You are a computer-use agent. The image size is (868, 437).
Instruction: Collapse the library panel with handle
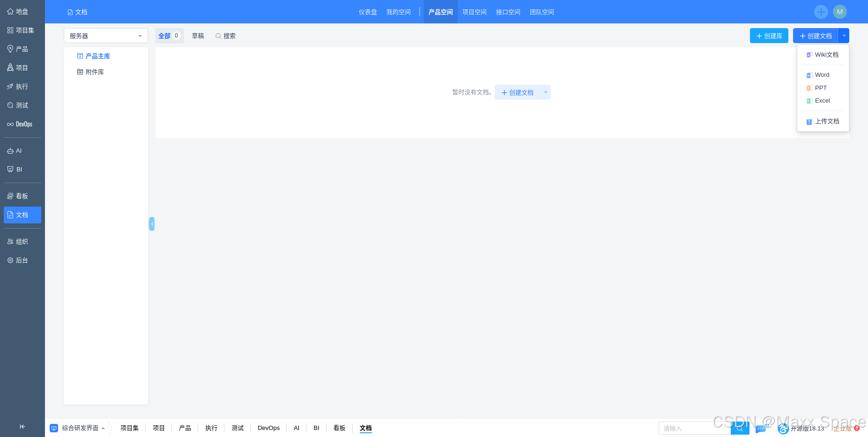pyautogui.click(x=152, y=224)
